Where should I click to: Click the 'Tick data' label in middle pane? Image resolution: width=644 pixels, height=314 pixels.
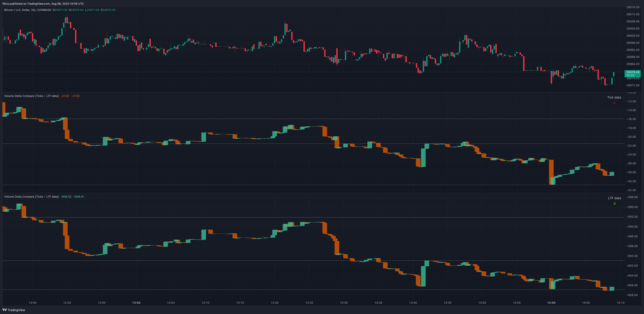pyautogui.click(x=614, y=97)
